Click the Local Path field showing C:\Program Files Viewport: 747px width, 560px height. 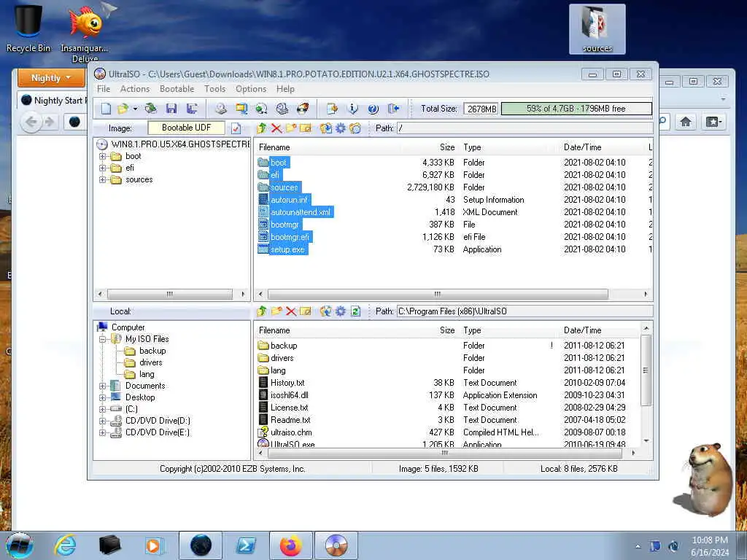pyautogui.click(x=525, y=311)
